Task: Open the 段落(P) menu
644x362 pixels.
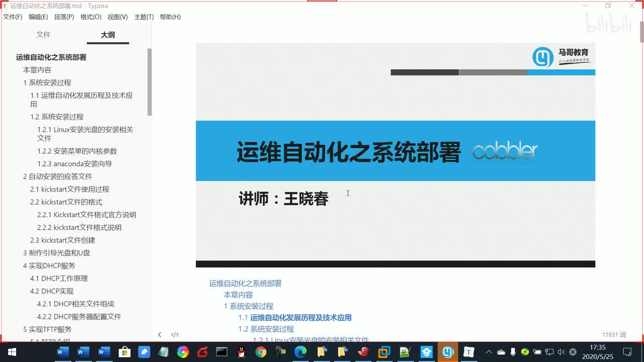Action: 64,17
